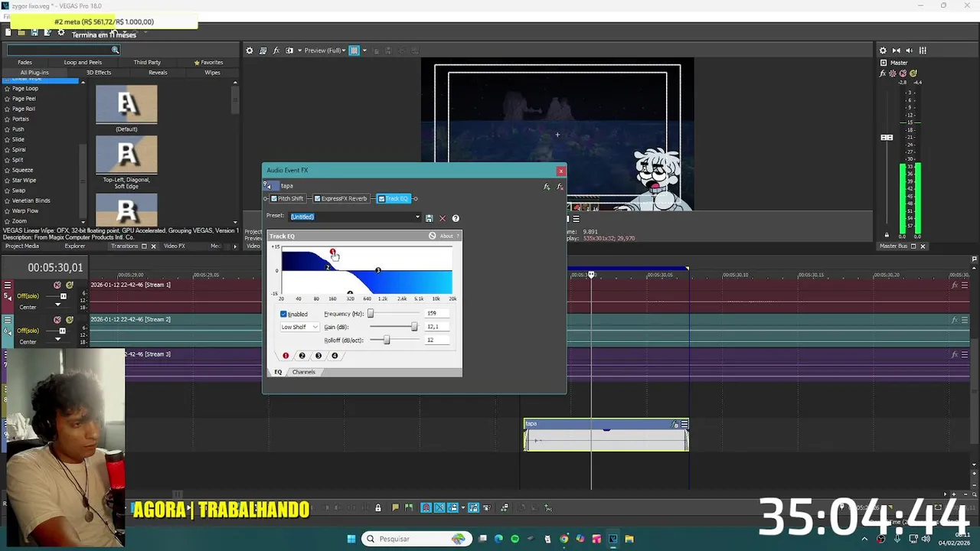Open track 6 hamburger menu
The width and height of the screenshot is (980, 551).
[8, 319]
